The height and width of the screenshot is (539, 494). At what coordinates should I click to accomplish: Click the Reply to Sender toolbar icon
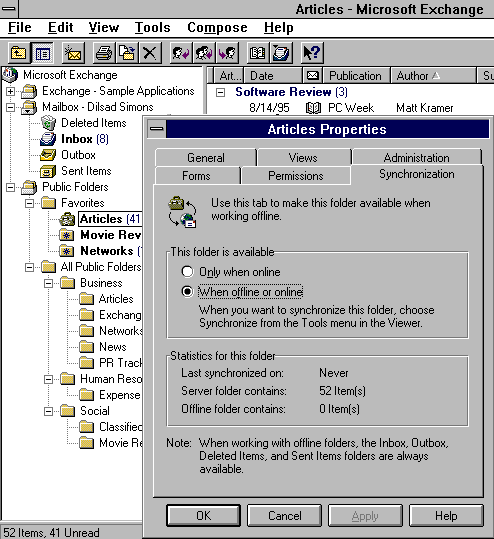tap(181, 53)
